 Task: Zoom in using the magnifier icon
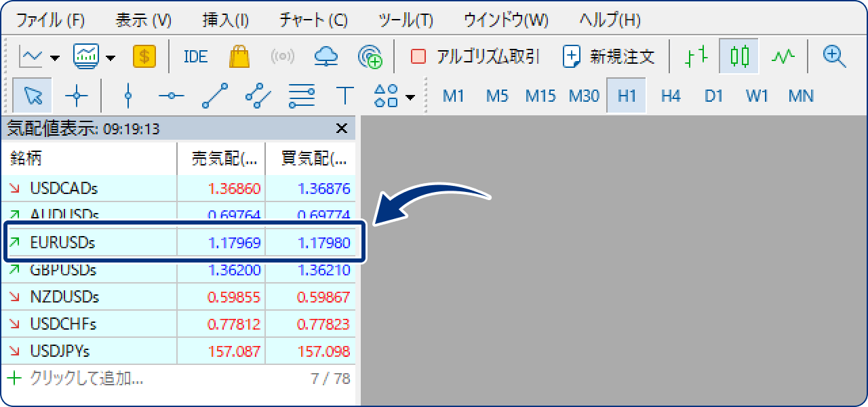coord(834,56)
